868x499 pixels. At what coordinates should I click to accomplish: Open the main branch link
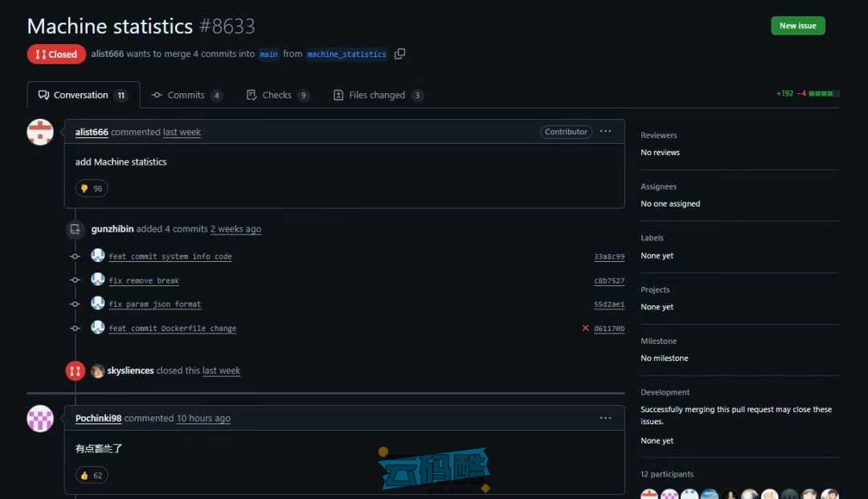pyautogui.click(x=268, y=54)
